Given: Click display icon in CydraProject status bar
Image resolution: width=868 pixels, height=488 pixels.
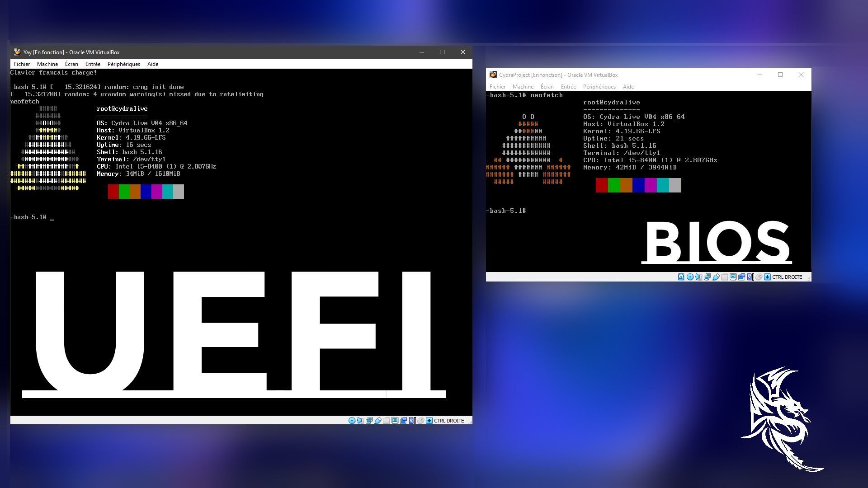Looking at the screenshot, I should [733, 277].
